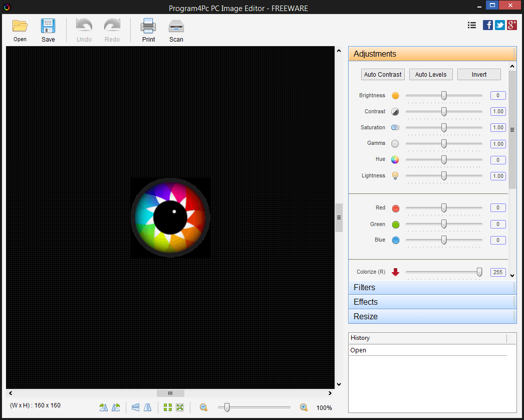Image resolution: width=524 pixels, height=420 pixels.
Task: Click the color eye image on canvas
Action: [170, 218]
